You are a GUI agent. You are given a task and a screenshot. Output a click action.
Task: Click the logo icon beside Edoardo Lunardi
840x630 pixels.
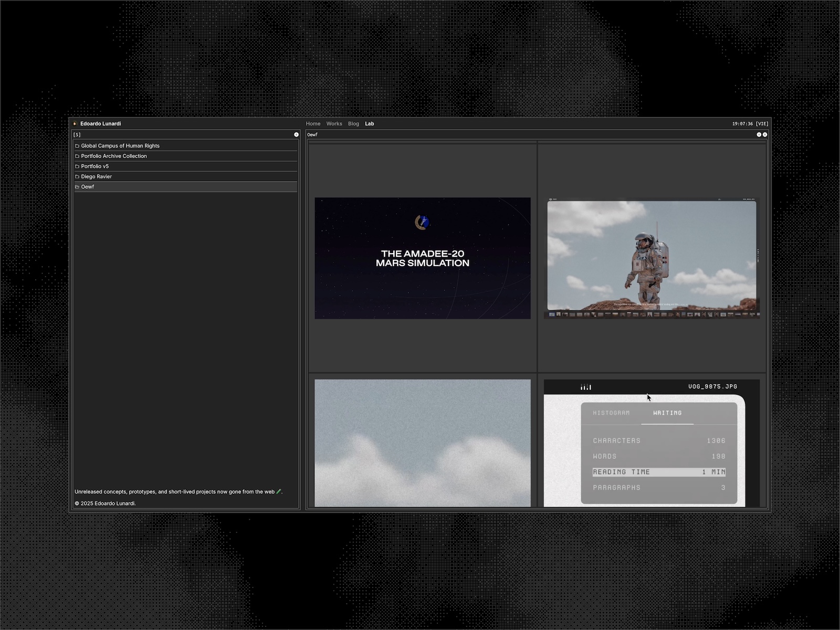pyautogui.click(x=75, y=124)
